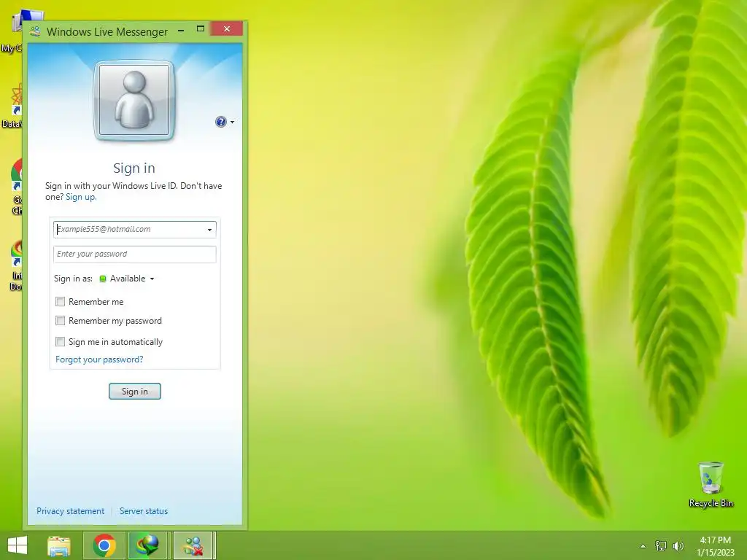Click the Forgot your password link

tap(99, 359)
